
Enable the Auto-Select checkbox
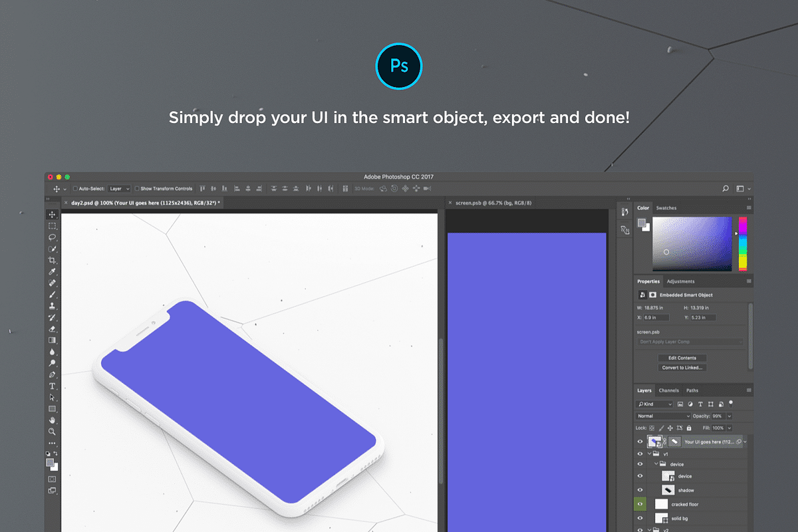click(75, 189)
